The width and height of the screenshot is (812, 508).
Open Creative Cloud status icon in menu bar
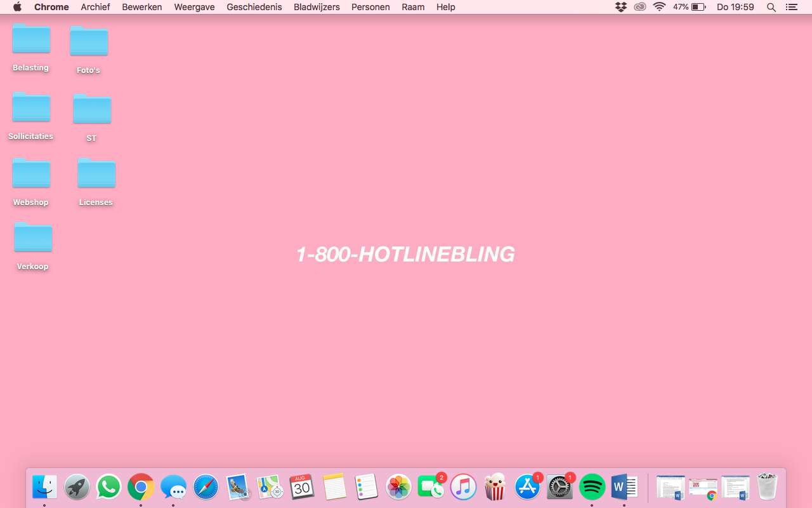click(640, 7)
